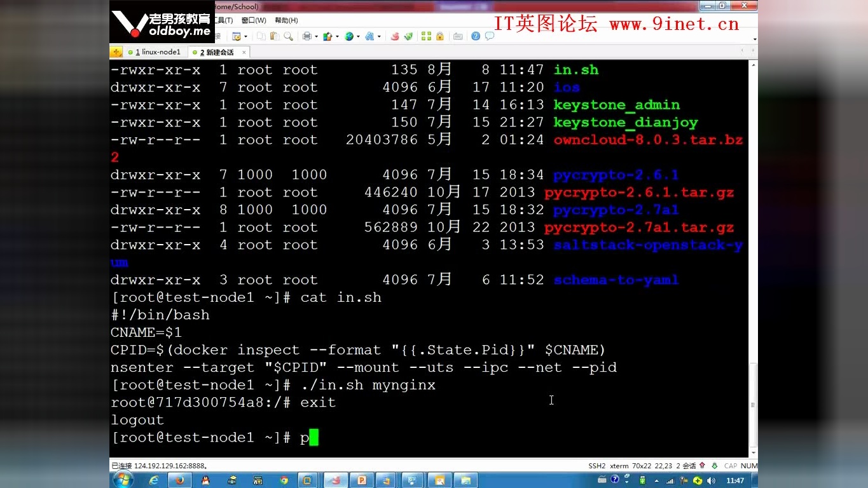
Task: Click the 70x22 size status entry
Action: point(642,466)
